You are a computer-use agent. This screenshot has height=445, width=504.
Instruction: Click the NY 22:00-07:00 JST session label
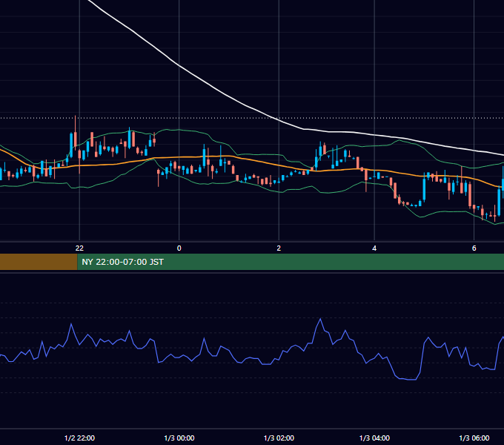pyautogui.click(x=122, y=262)
